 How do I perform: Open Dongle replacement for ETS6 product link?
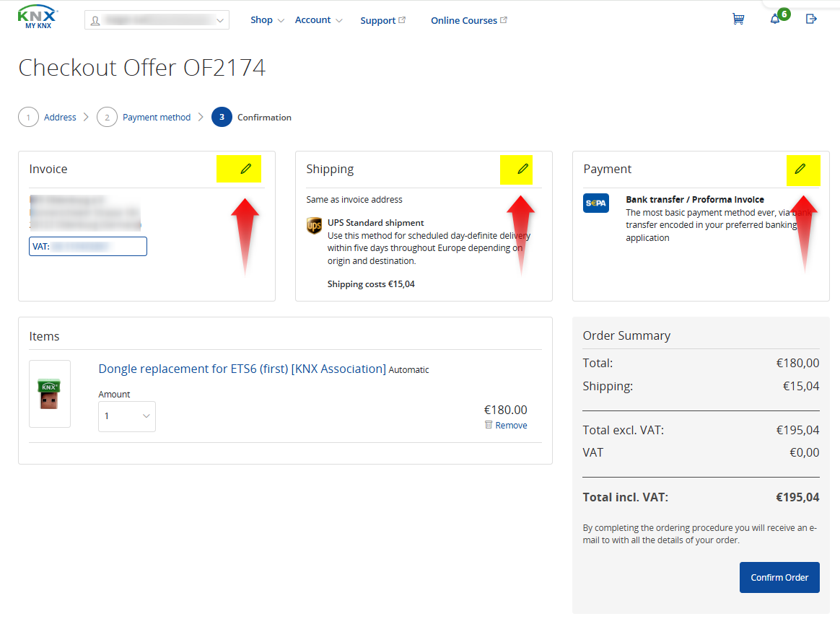(x=242, y=369)
